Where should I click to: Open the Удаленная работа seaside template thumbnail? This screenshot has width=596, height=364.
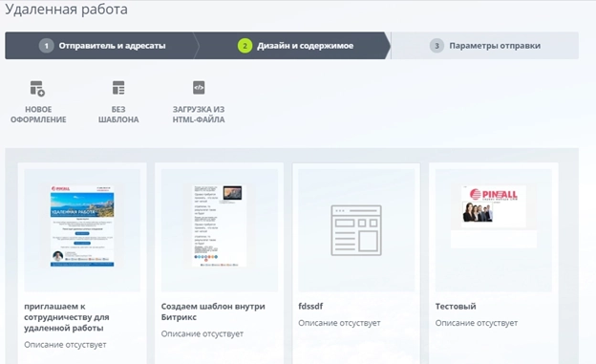82,225
